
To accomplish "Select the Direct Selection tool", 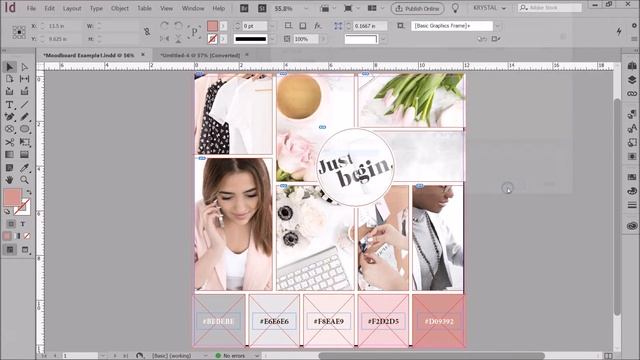I will 24,67.
